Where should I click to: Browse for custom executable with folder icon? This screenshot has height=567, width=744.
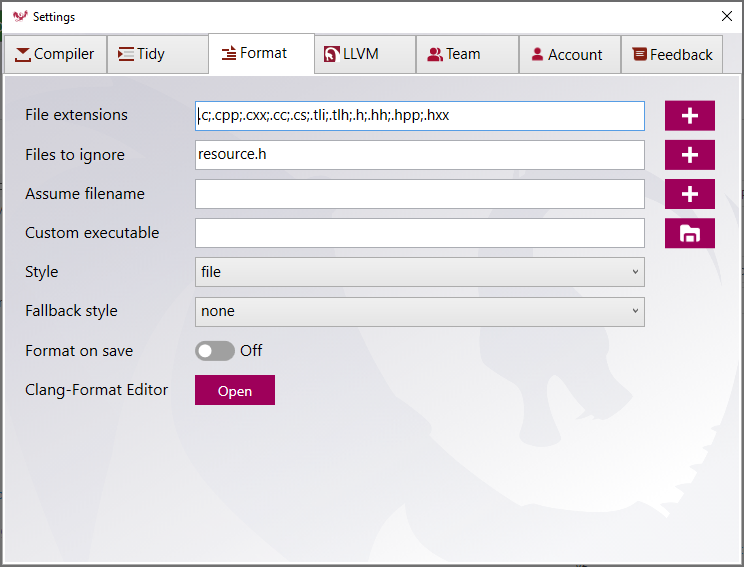689,233
